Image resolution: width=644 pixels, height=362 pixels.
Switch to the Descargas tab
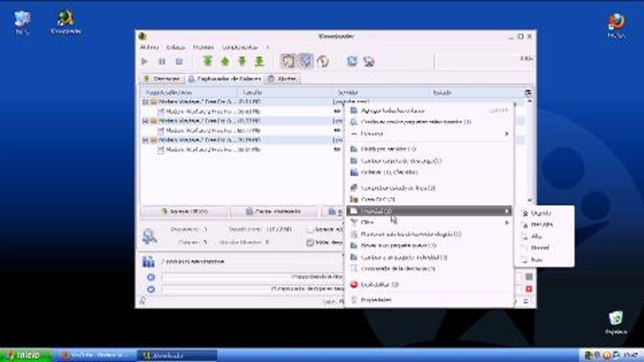(163, 79)
